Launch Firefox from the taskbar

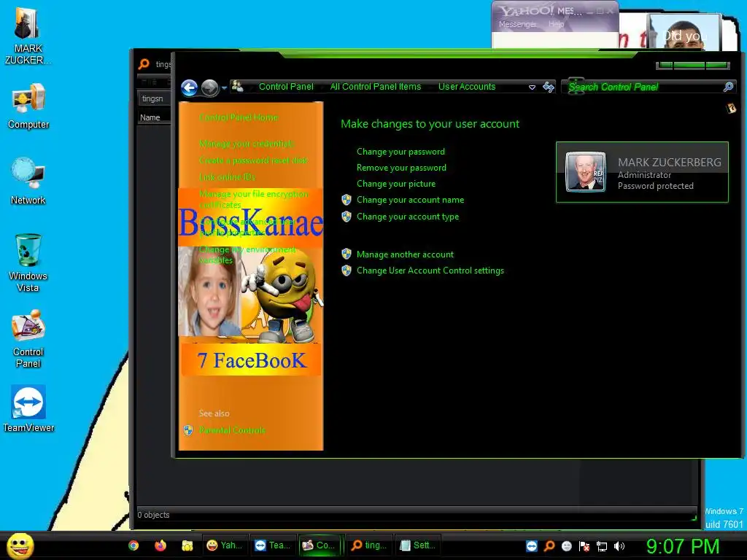(160, 545)
